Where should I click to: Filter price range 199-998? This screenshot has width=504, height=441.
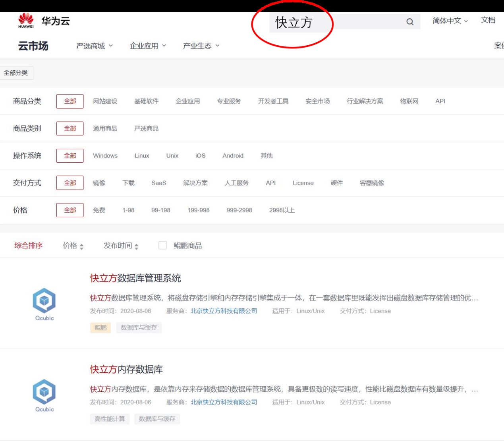199,210
